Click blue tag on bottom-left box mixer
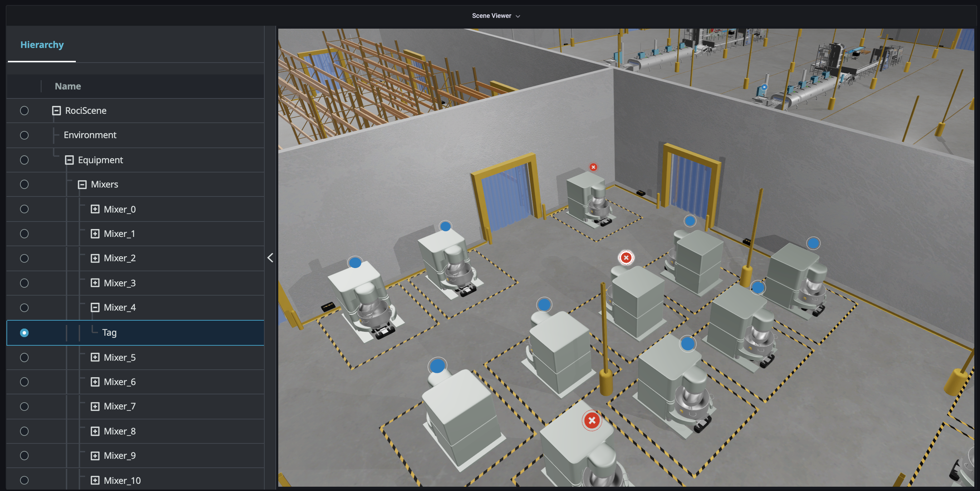Viewport: 980px width, 491px height. [437, 366]
